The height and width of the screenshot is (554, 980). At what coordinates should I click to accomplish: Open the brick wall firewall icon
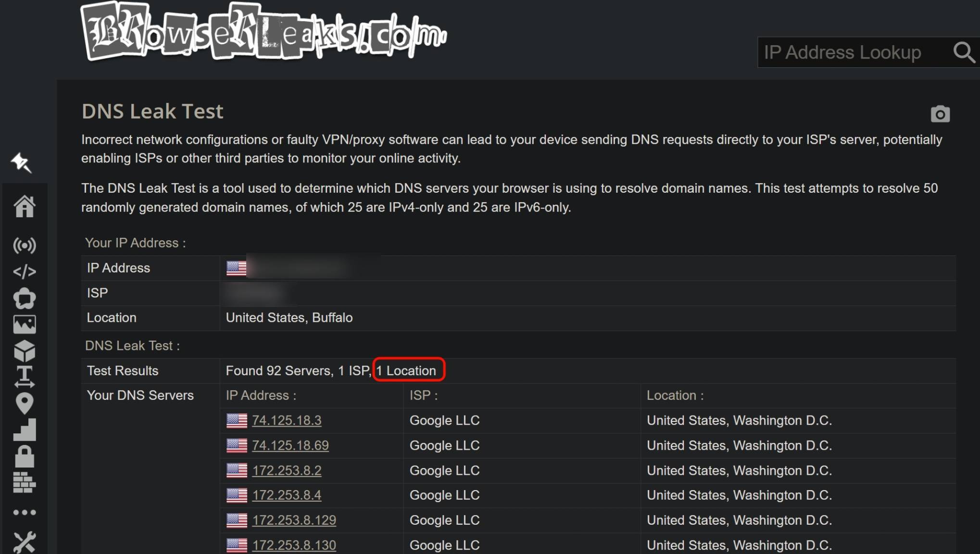25,482
